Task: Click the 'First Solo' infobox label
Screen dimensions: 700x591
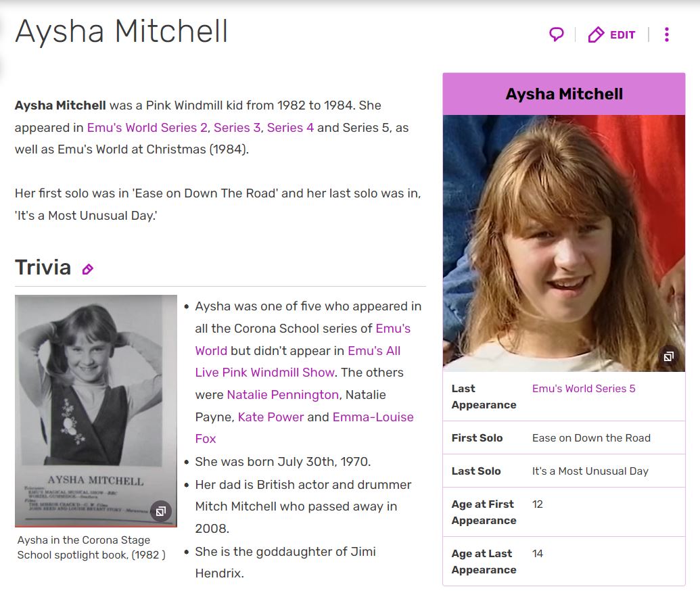Action: (x=477, y=438)
